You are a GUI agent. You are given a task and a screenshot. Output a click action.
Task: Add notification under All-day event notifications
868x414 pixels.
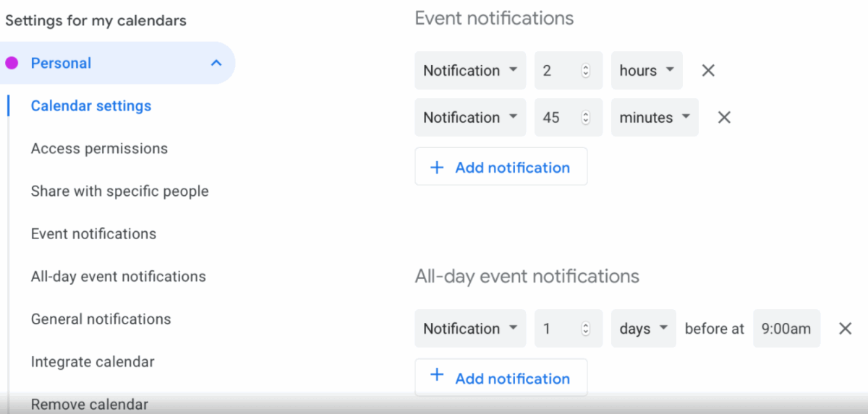(x=501, y=378)
